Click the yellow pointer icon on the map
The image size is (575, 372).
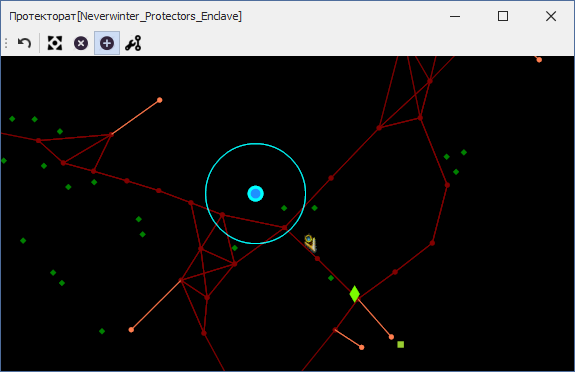pyautogui.click(x=310, y=243)
